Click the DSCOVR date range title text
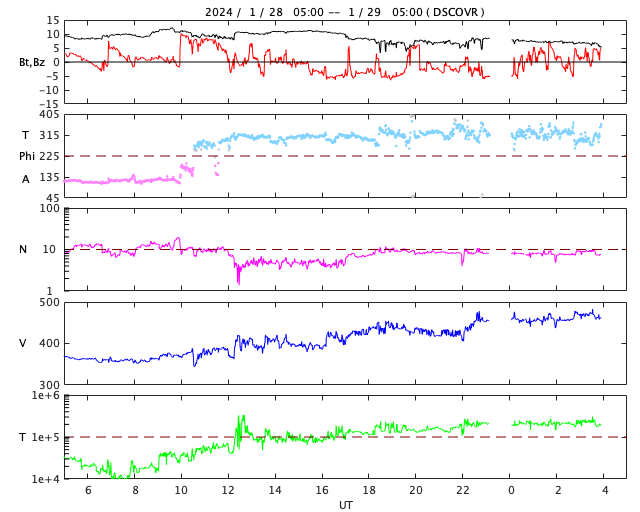The image size is (640, 512). (345, 12)
